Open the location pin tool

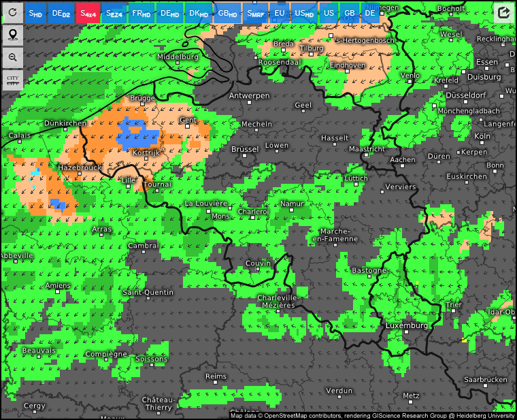(13, 35)
